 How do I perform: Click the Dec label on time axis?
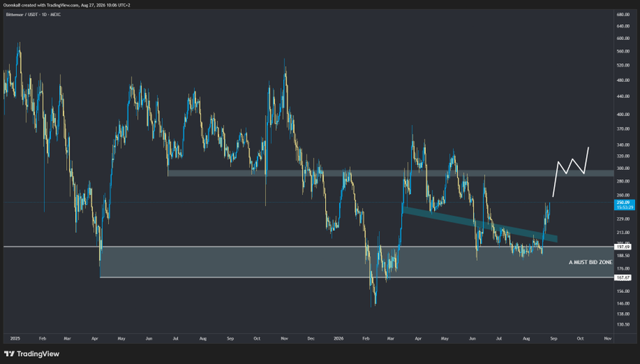pos(311,338)
